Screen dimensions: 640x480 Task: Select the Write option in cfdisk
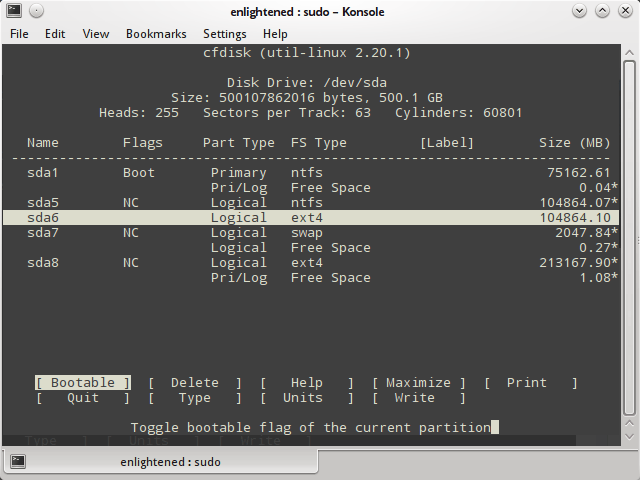click(414, 398)
